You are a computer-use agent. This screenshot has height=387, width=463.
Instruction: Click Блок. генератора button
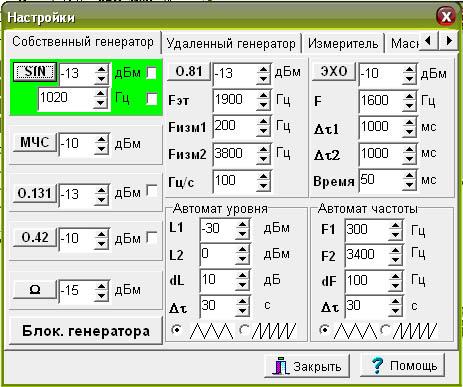click(86, 331)
